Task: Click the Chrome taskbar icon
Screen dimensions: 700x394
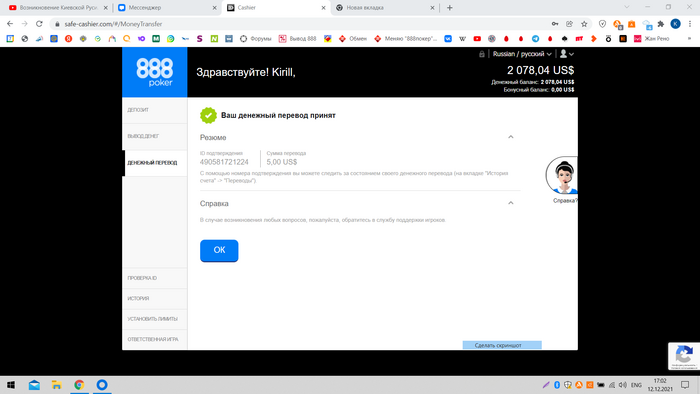Action: pyautogui.click(x=79, y=385)
